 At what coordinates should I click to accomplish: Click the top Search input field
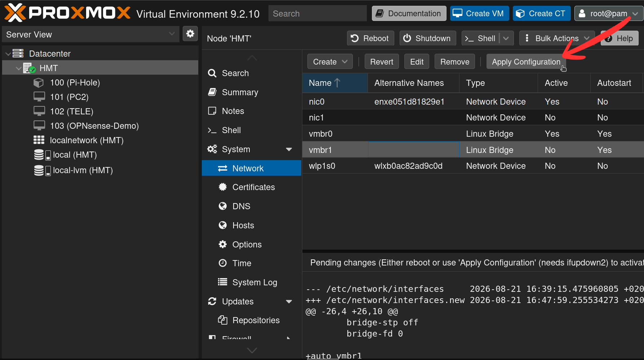coord(317,13)
